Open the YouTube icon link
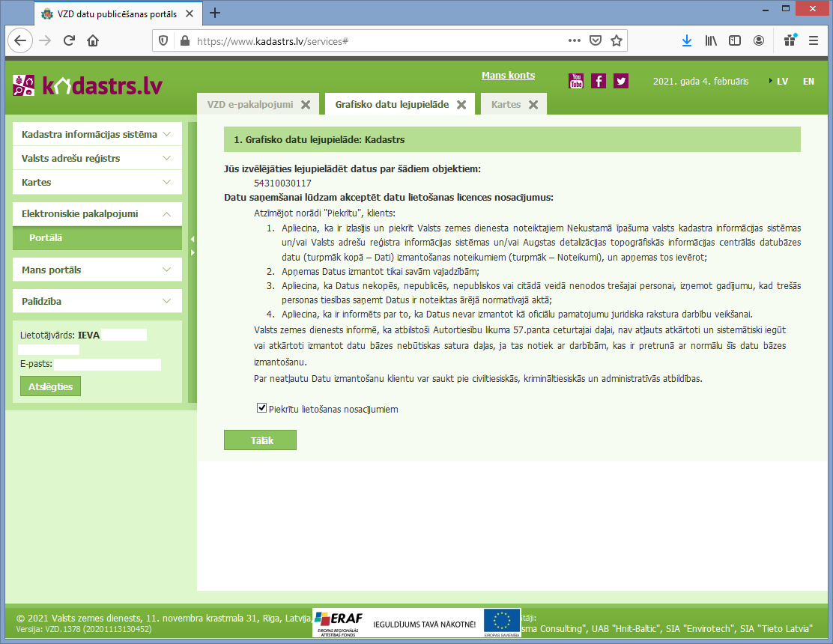The height and width of the screenshot is (644, 833). click(x=576, y=81)
